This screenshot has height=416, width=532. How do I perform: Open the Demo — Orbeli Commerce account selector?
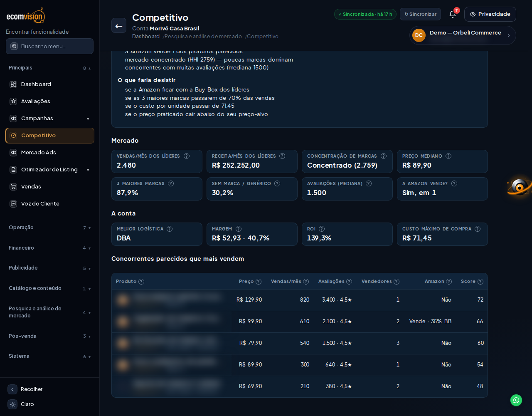point(463,35)
